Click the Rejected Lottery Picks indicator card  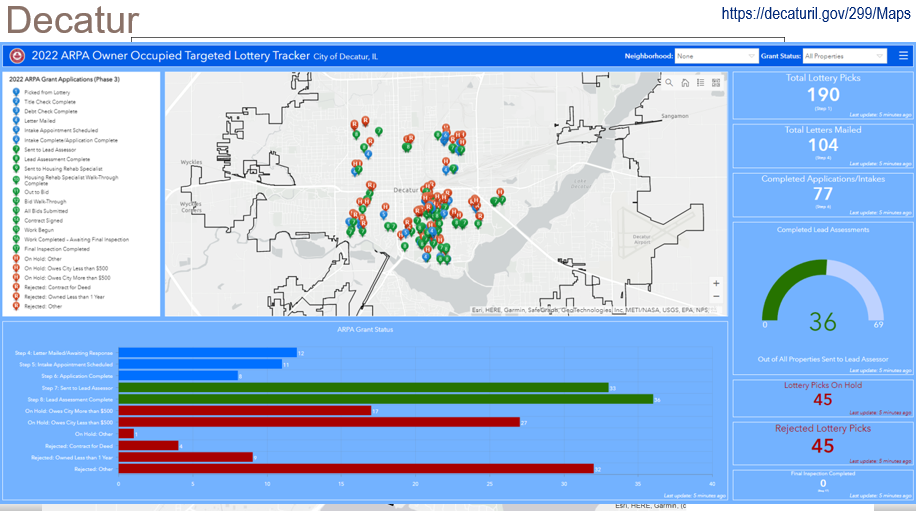[x=823, y=443]
